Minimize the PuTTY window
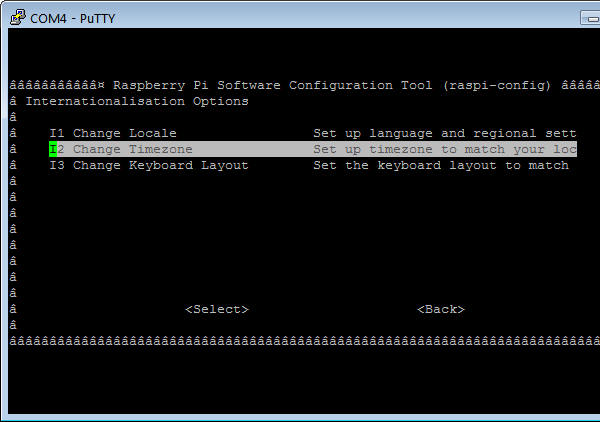 [591, 18]
